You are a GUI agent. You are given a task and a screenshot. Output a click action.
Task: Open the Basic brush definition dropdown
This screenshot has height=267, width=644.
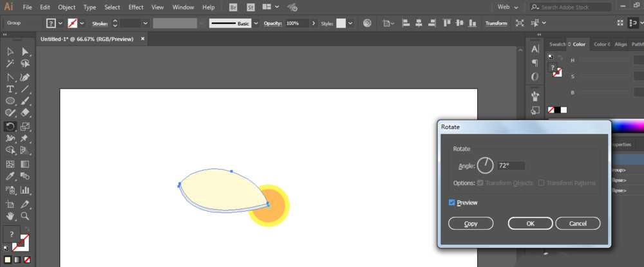tap(256, 23)
